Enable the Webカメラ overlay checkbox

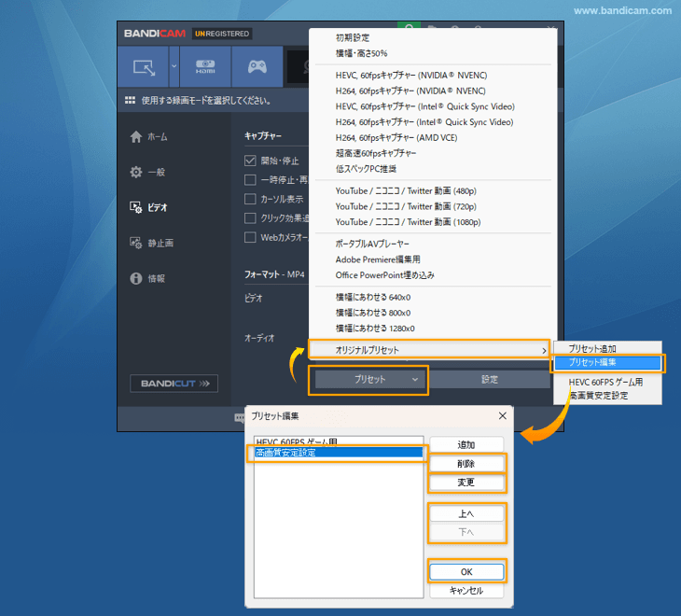tap(250, 237)
